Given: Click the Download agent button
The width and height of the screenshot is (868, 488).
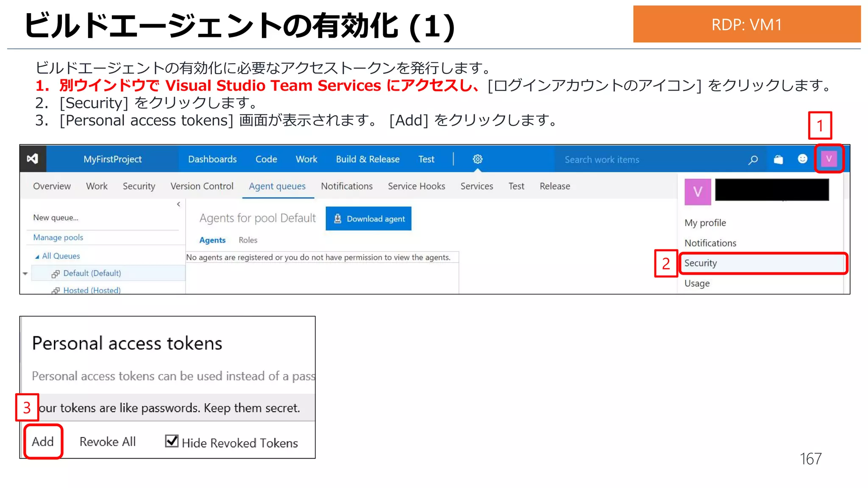Looking at the screenshot, I should (368, 219).
